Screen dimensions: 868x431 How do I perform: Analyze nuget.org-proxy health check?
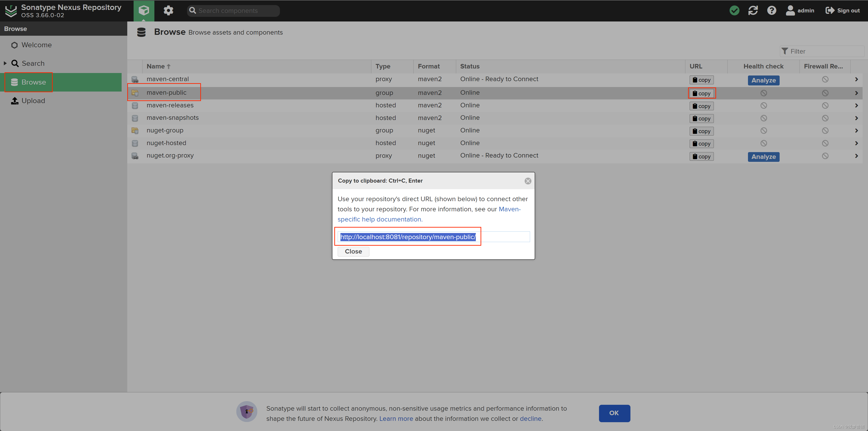[764, 157]
